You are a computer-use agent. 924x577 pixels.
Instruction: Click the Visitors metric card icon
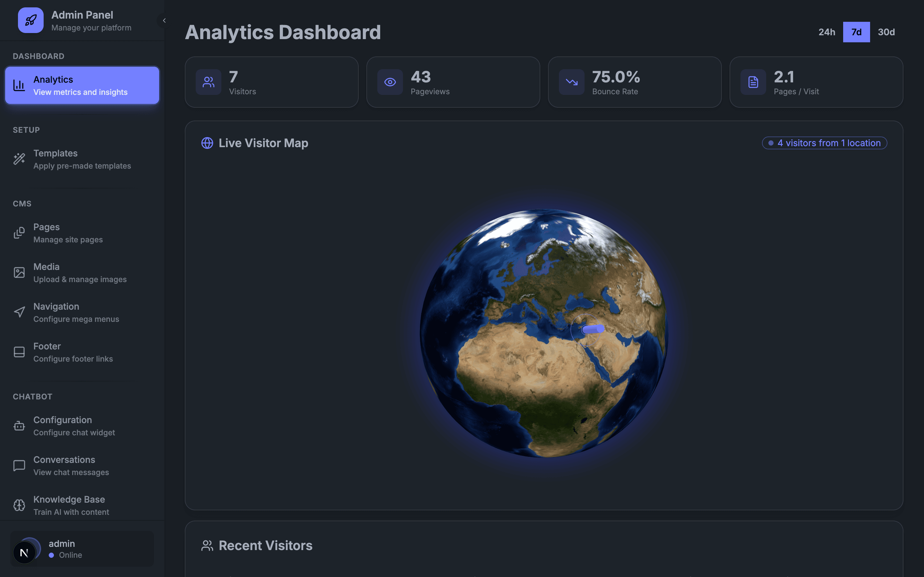click(209, 82)
